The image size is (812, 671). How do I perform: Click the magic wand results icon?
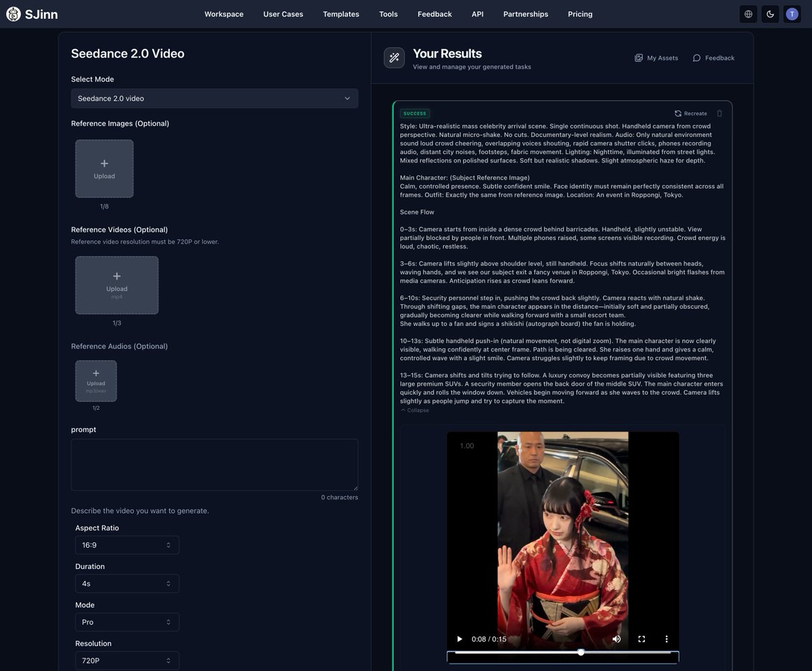(x=394, y=58)
